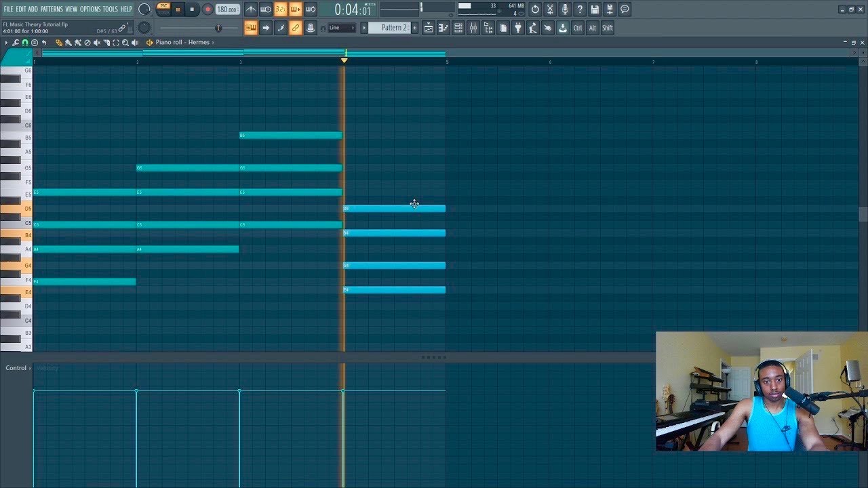The height and width of the screenshot is (488, 868).
Task: Open the OPTIONS menu
Action: click(90, 9)
